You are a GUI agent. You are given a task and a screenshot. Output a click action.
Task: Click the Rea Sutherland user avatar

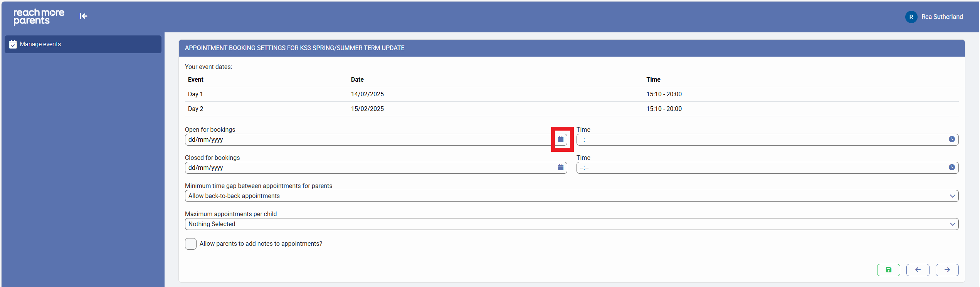pos(911,17)
